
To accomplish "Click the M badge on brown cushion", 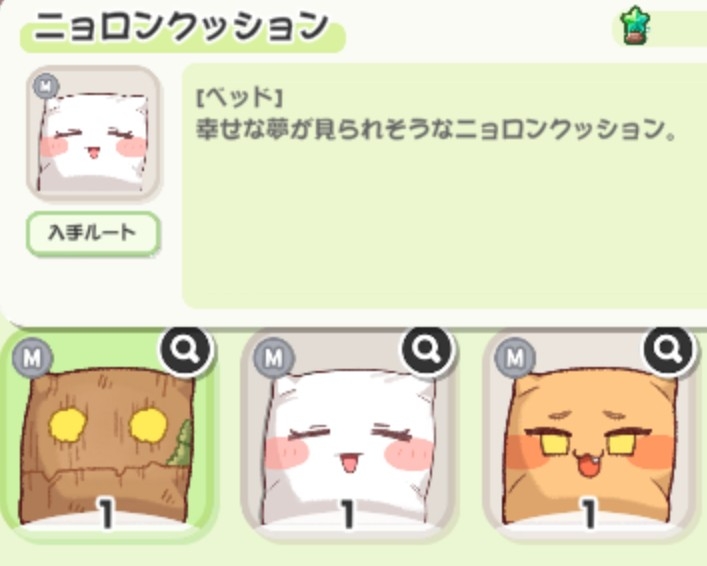I will (x=32, y=358).
